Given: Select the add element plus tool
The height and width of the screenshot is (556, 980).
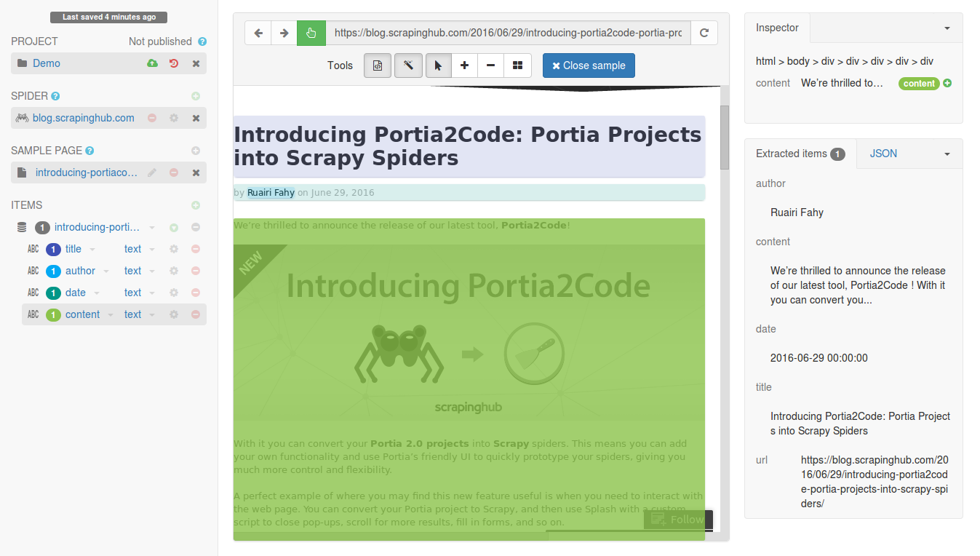Looking at the screenshot, I should click(464, 65).
